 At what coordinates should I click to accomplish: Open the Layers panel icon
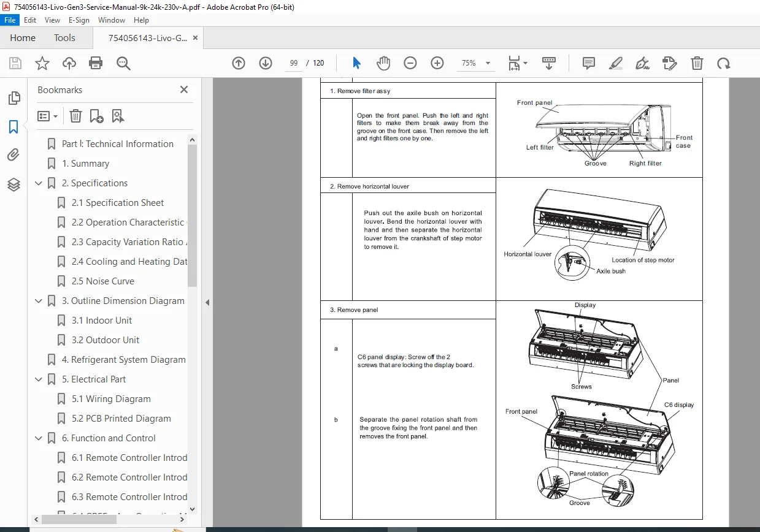click(13, 184)
